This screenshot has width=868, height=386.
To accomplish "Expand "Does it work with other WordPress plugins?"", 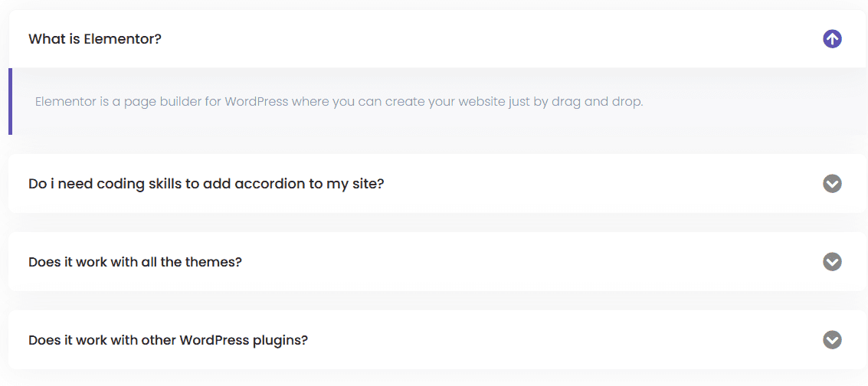I will point(168,339).
